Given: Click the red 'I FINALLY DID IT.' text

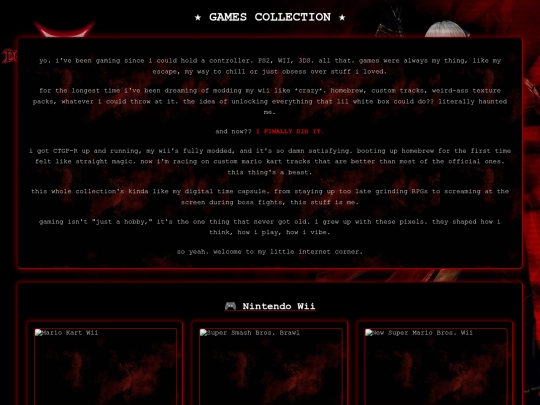Looking at the screenshot, I should coord(290,131).
